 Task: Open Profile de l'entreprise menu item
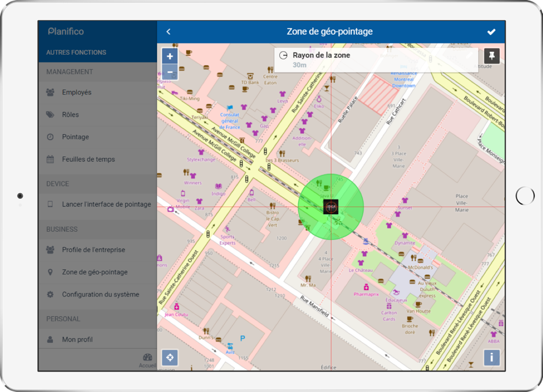coord(98,250)
